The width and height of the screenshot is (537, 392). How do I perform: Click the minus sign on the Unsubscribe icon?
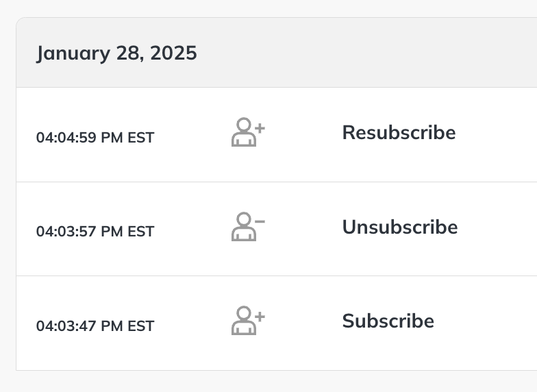tap(260, 221)
